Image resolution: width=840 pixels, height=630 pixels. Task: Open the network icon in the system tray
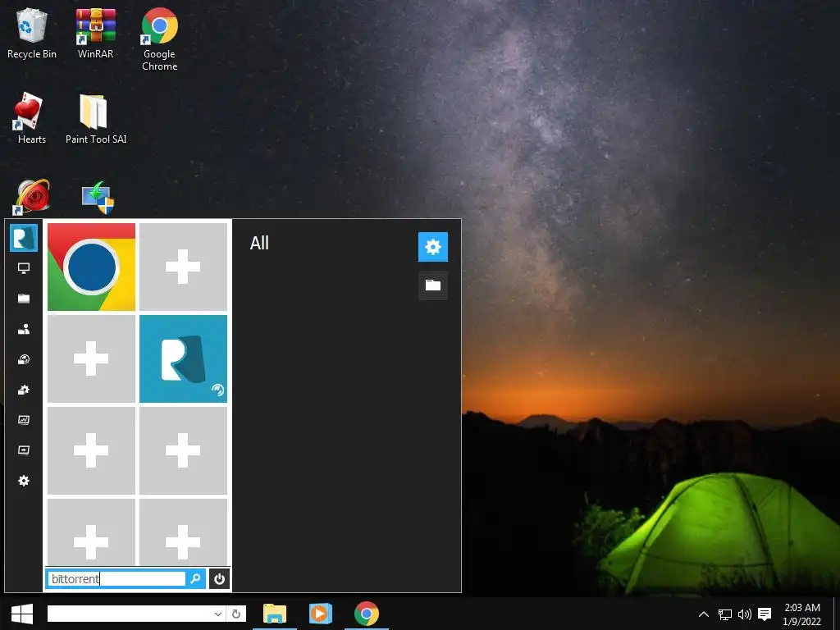pyautogui.click(x=725, y=614)
